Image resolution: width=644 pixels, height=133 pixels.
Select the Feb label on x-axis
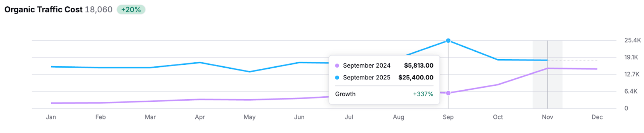click(x=101, y=117)
